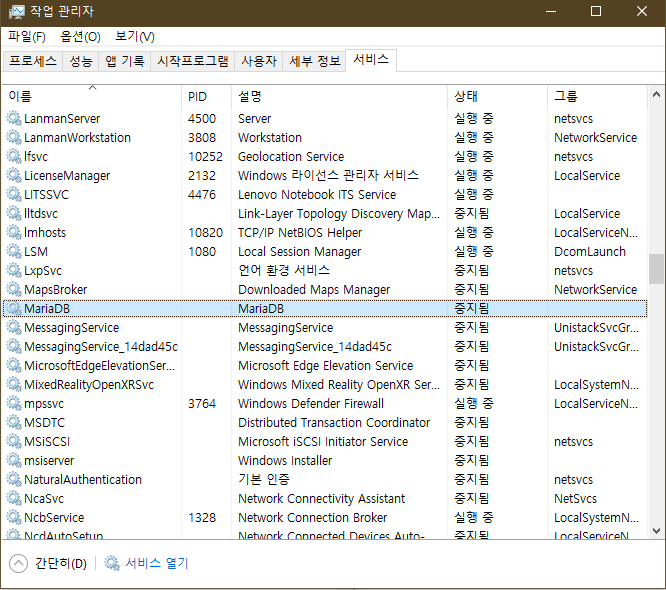Viewport: 666px width, 590px height.
Task: Click the Downloaded Maps Manager description
Action: coord(314,290)
